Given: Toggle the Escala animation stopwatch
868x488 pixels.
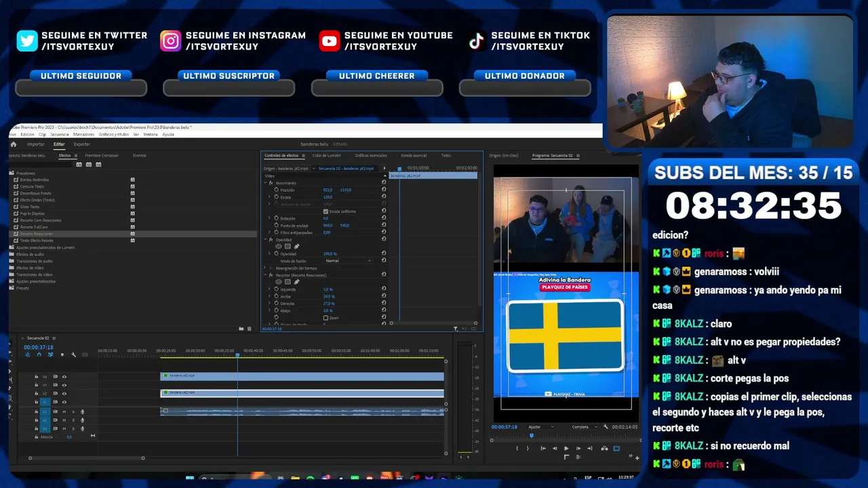Looking at the screenshot, I should coord(276,197).
